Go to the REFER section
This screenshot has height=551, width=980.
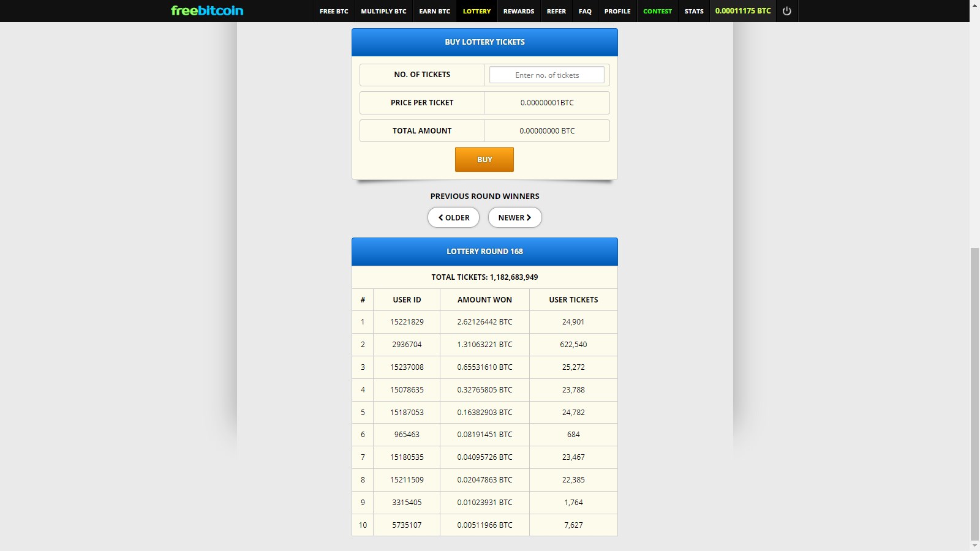point(556,10)
